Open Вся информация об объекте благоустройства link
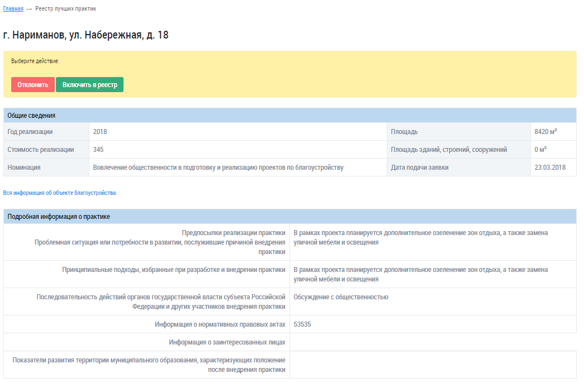 click(x=60, y=193)
